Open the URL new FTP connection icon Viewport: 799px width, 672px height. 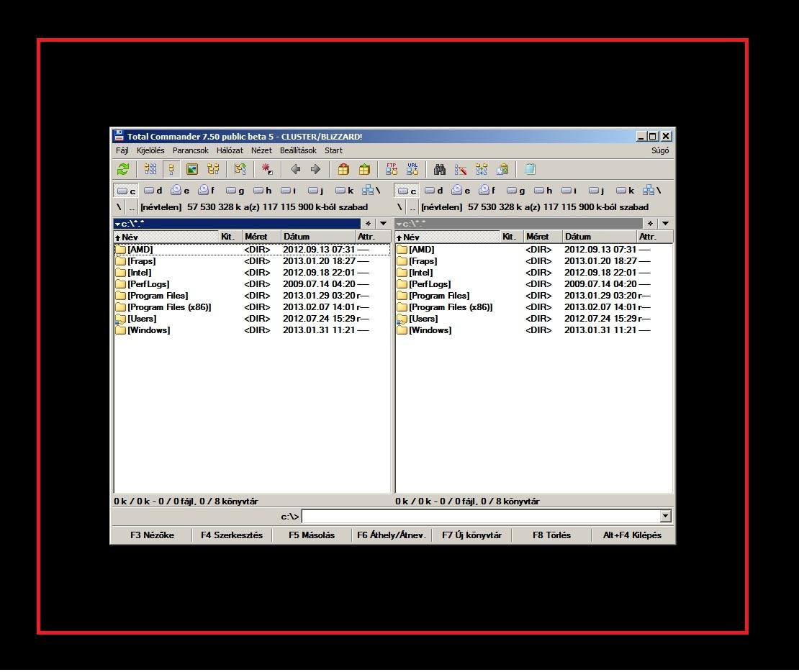pos(412,169)
